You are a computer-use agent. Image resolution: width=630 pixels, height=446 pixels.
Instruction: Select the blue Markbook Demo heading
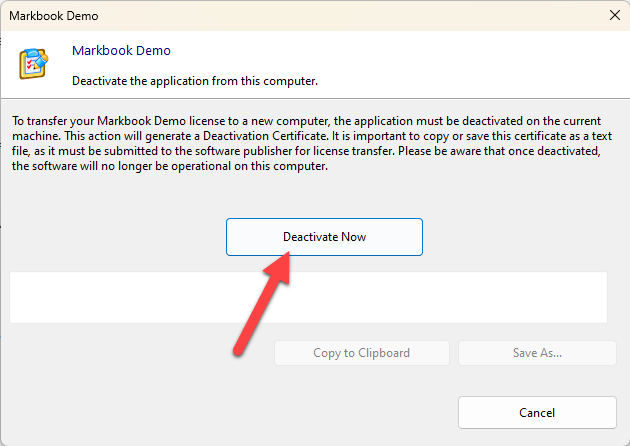tap(121, 50)
